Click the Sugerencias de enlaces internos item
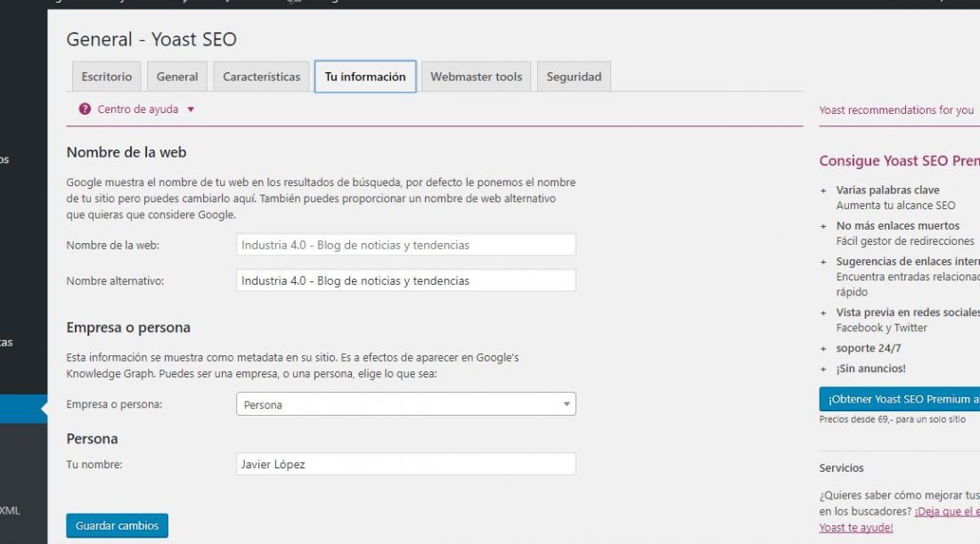980x544 pixels. [x=908, y=261]
